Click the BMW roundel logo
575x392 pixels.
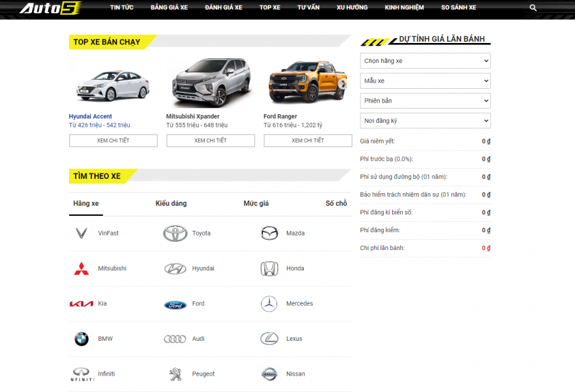point(81,339)
